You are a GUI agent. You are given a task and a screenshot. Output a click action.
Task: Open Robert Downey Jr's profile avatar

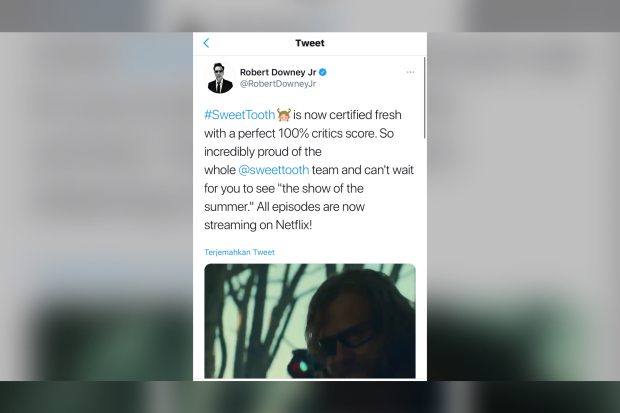[x=220, y=78]
